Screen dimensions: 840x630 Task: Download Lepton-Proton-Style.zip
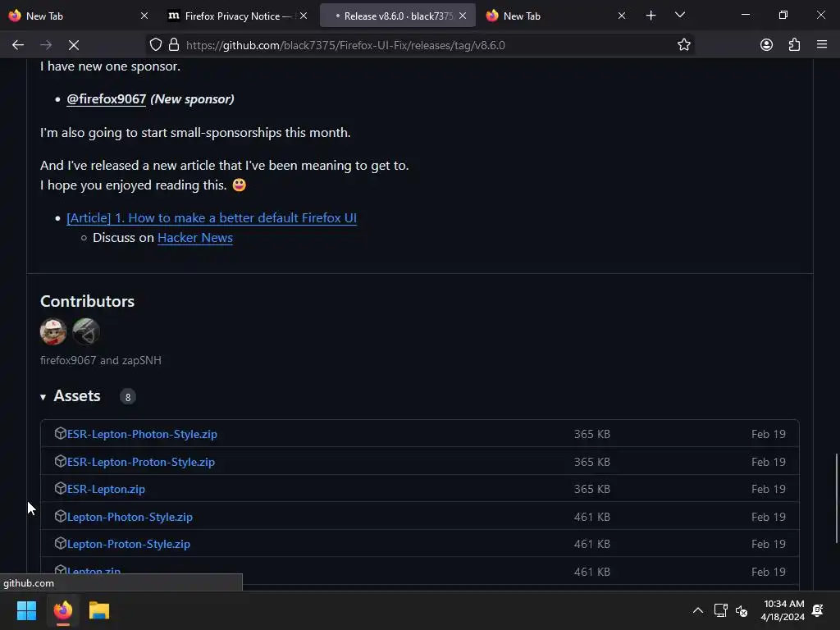coord(129,545)
